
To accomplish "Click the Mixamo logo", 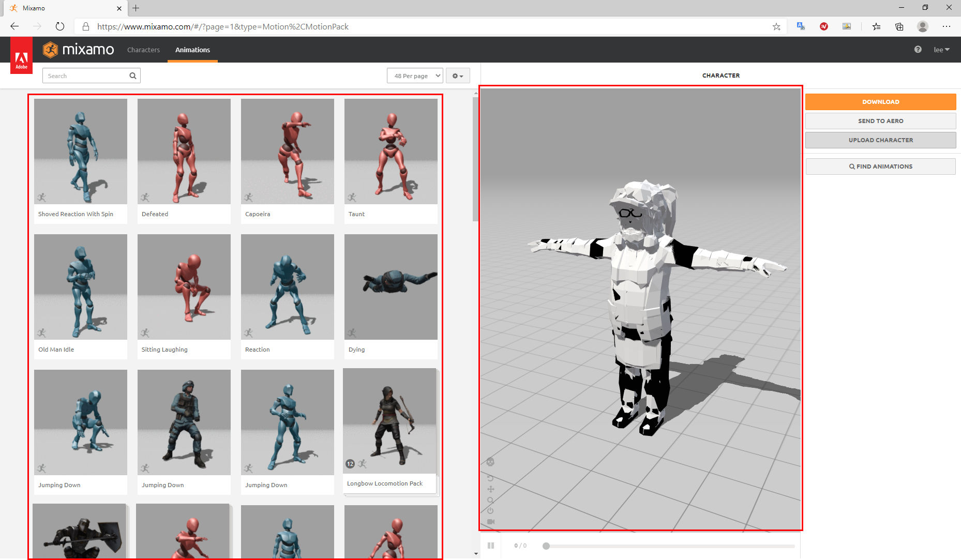I will click(79, 50).
